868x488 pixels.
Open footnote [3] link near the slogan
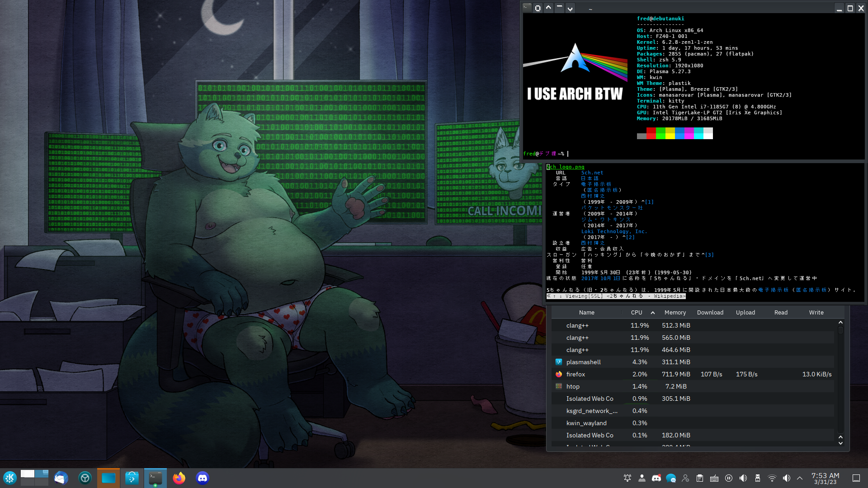(x=709, y=255)
